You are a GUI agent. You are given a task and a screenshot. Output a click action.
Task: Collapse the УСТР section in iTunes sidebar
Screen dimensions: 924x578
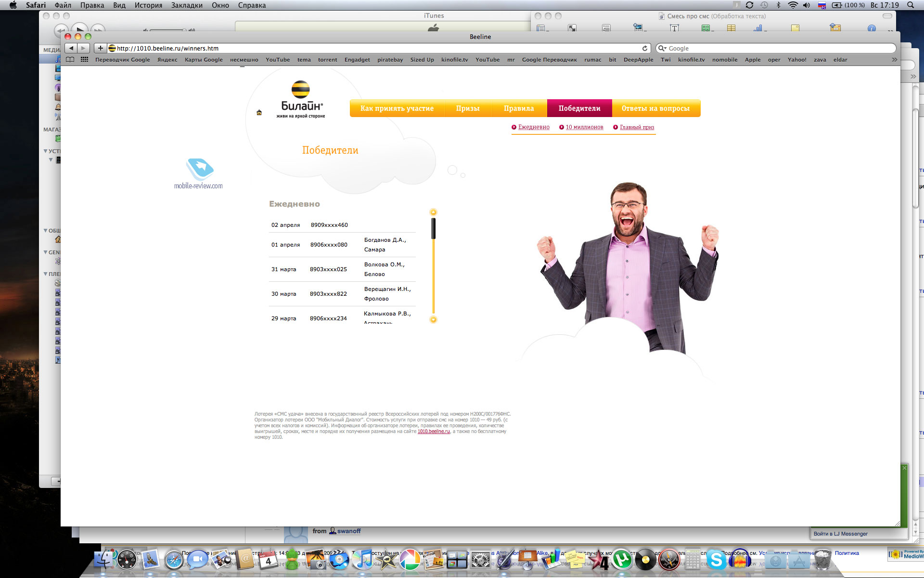point(46,151)
